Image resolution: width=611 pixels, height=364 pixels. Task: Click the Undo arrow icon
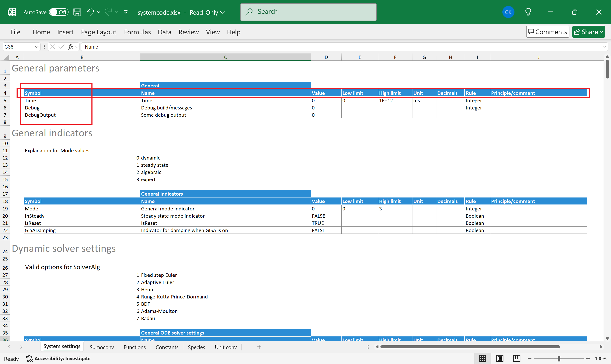(x=90, y=12)
